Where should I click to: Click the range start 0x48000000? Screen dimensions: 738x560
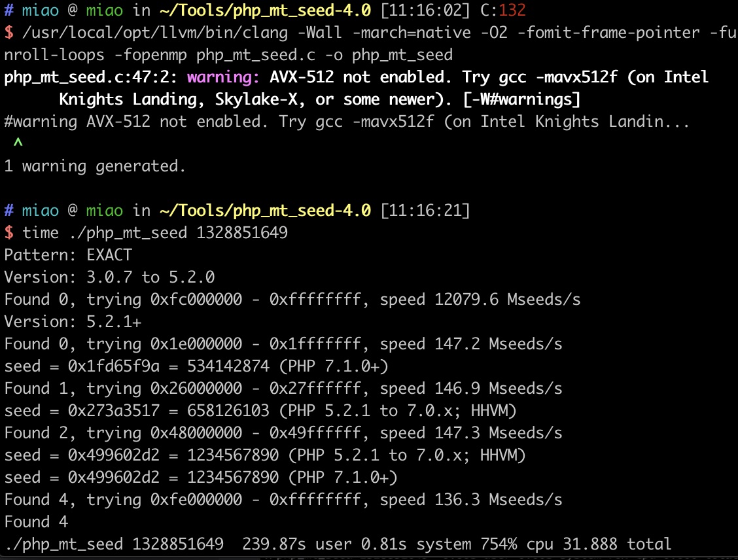196,433
